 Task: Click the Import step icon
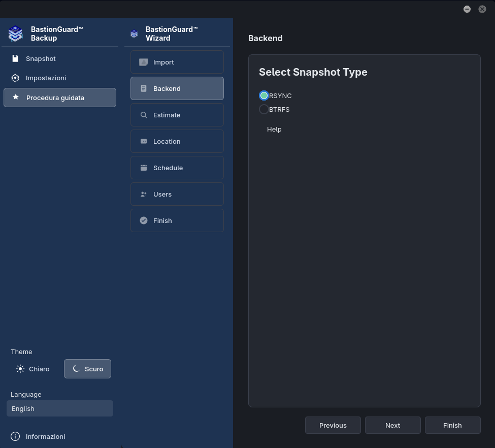pos(144,62)
